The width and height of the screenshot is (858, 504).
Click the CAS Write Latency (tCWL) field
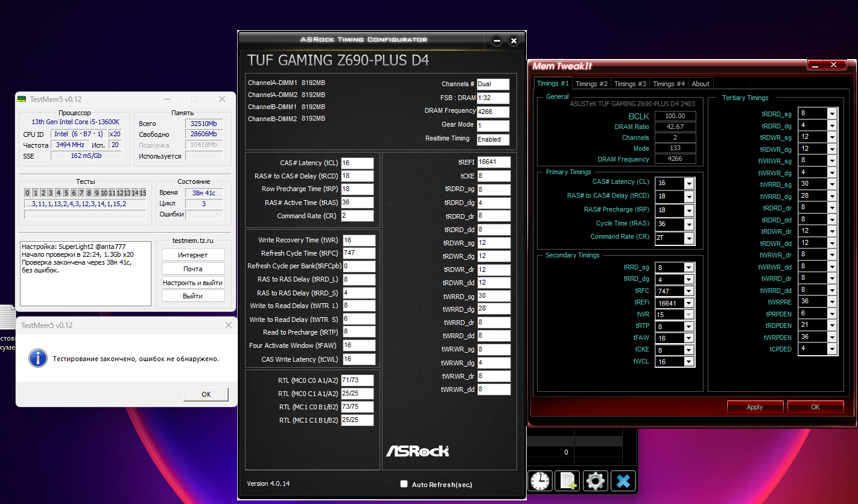[359, 359]
